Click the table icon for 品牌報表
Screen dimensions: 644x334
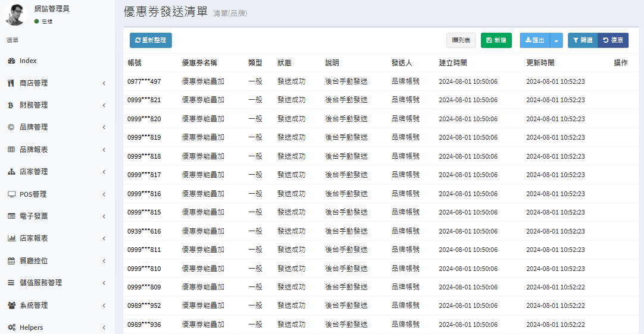tap(11, 150)
